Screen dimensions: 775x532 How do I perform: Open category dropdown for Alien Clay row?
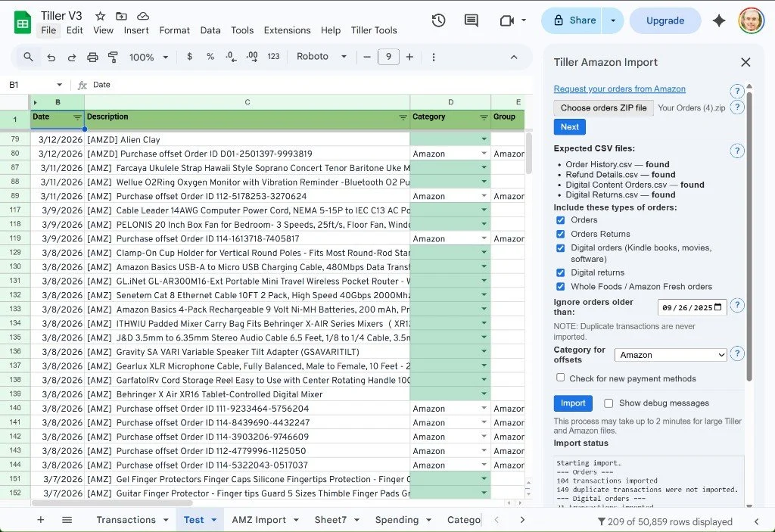(484, 139)
